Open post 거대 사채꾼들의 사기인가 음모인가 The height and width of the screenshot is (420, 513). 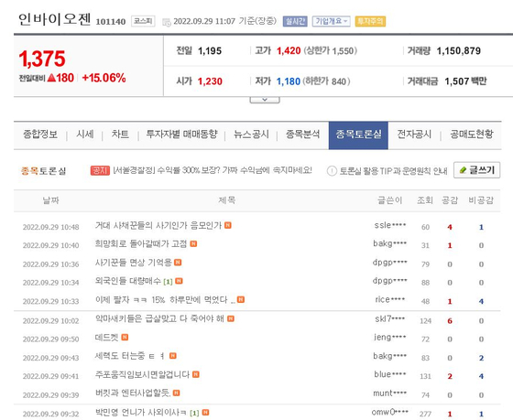(158, 225)
